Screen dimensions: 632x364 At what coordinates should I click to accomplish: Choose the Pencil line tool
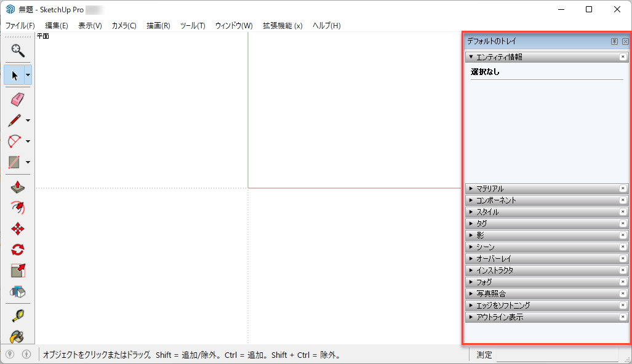tap(15, 120)
